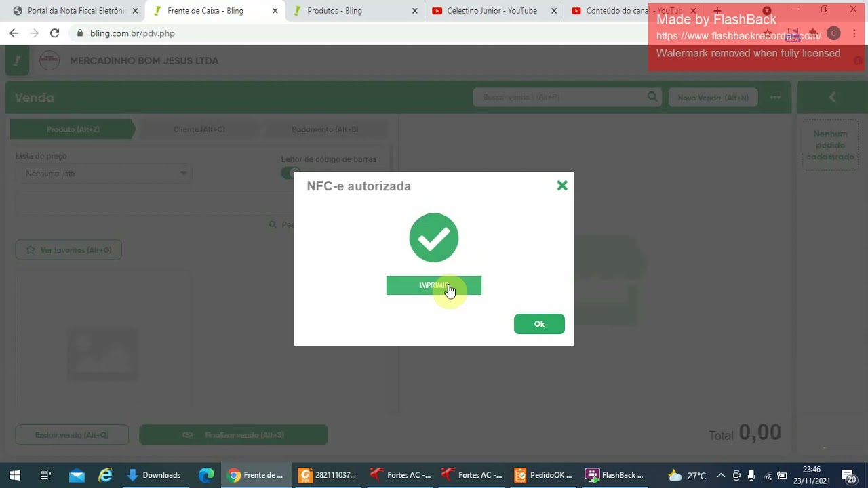Open Microsoft Edge from the taskbar

coord(206,475)
